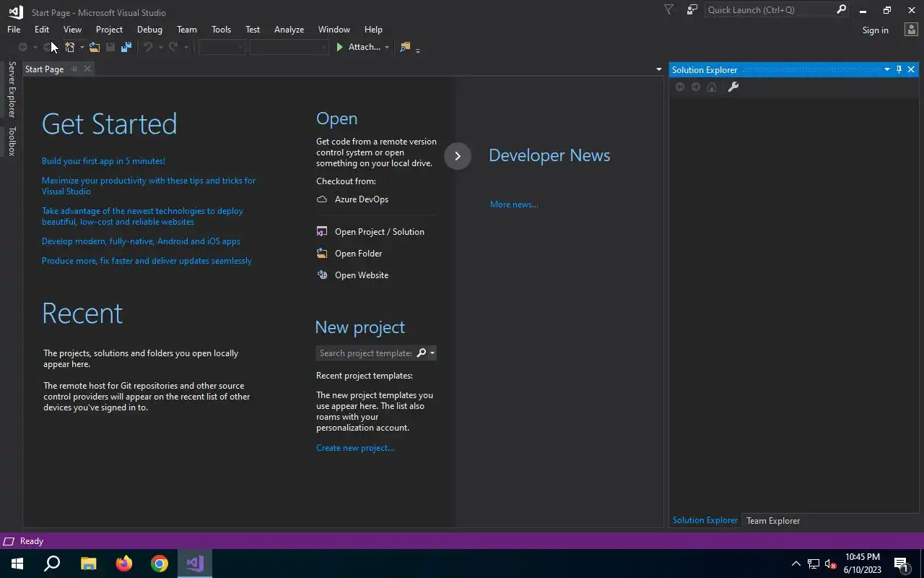This screenshot has width=924, height=578.
Task: Click the Navigate Backward toolbar arrow
Action: 23,47
